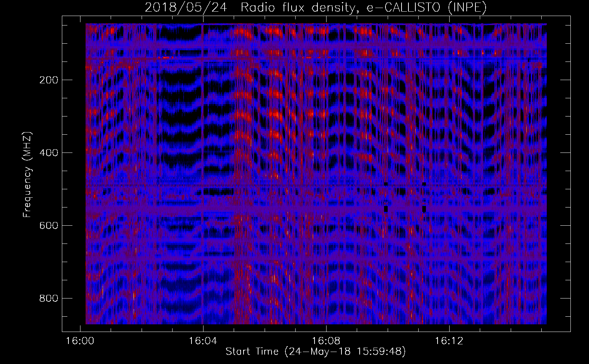
Task: Click the 16:04 time tick label
Action: (x=203, y=341)
